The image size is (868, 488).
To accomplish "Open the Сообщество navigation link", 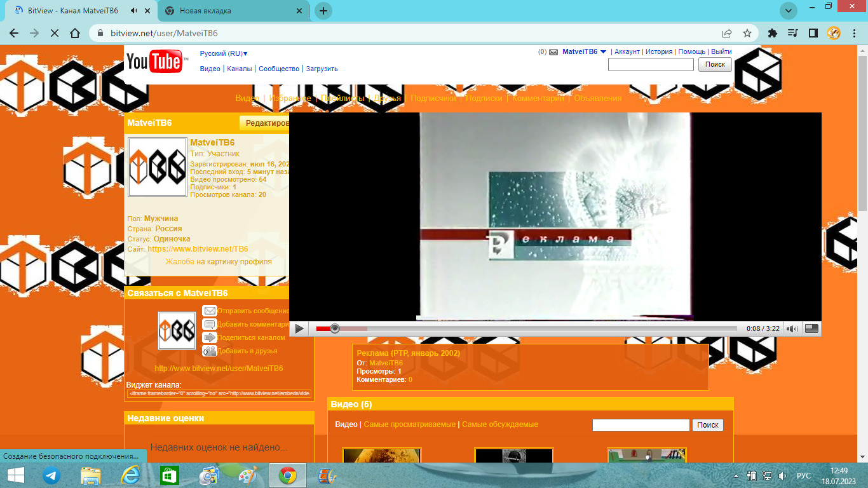I will click(279, 69).
